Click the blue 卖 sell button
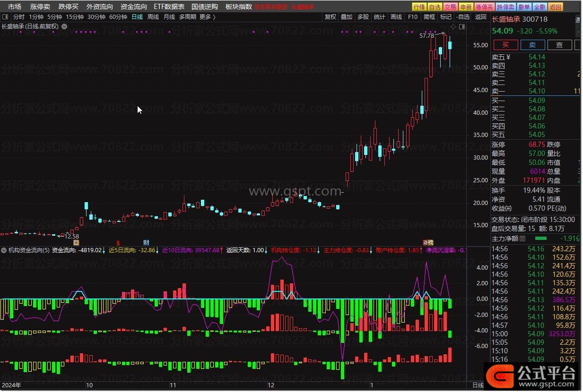This screenshot has width=583, height=392. tap(532, 45)
